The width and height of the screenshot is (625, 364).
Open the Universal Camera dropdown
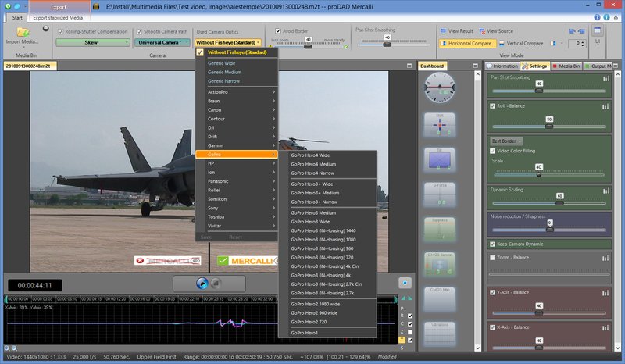(162, 42)
